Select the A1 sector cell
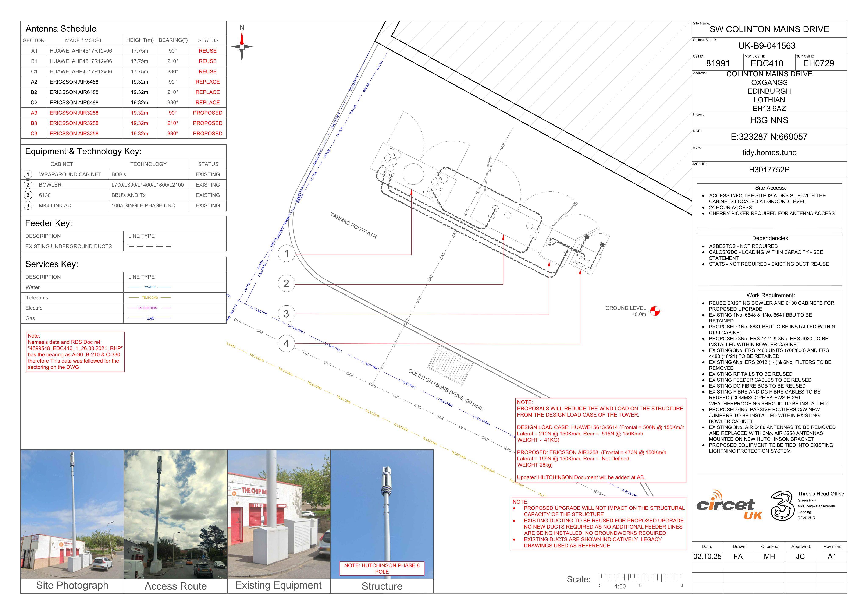The height and width of the screenshot is (614, 868). click(34, 51)
